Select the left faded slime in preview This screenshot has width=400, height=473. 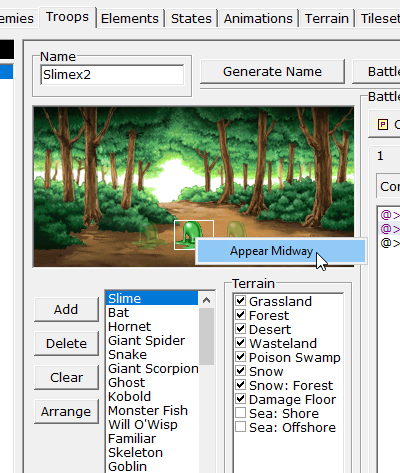149,234
